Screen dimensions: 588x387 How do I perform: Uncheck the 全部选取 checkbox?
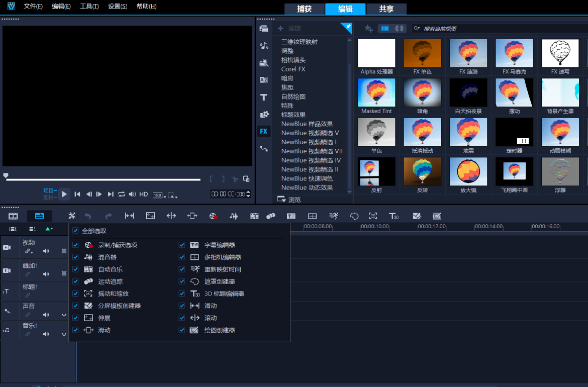tap(75, 231)
